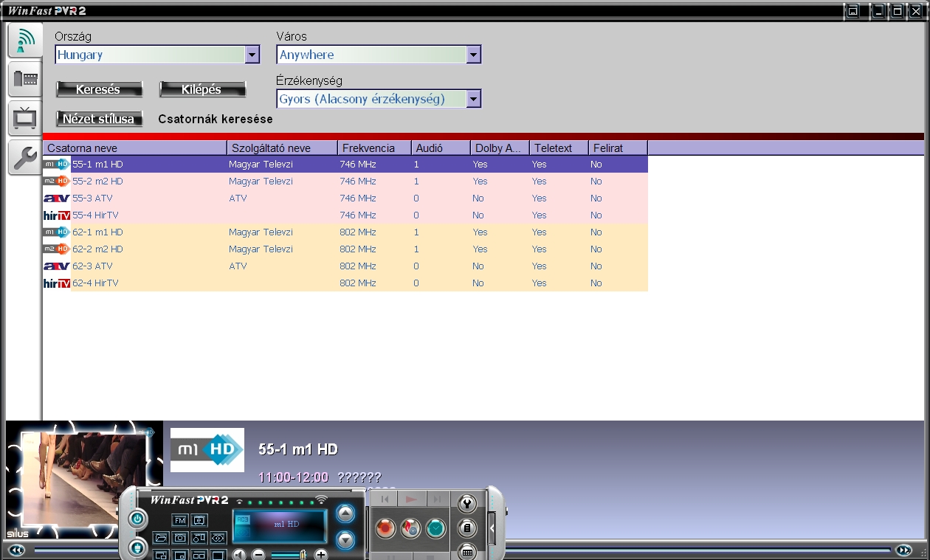This screenshot has width=930, height=560.
Task: Collapse the control panel side arrow
Action: [x=492, y=528]
